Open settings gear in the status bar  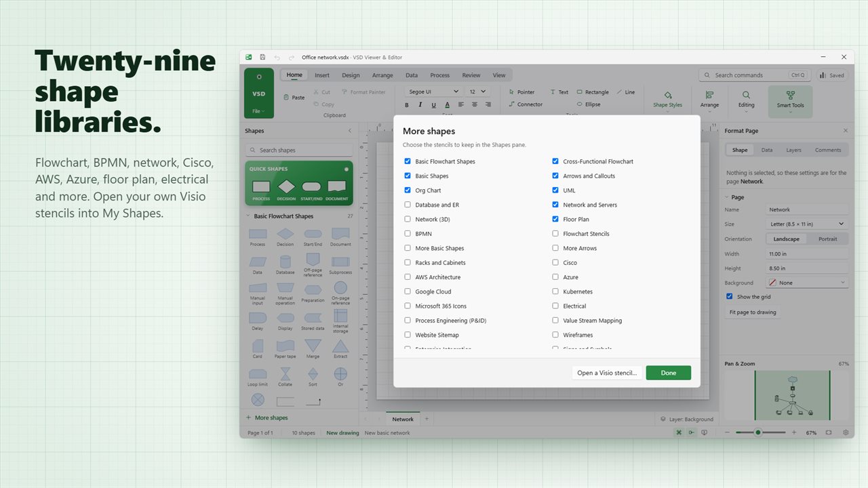point(846,432)
